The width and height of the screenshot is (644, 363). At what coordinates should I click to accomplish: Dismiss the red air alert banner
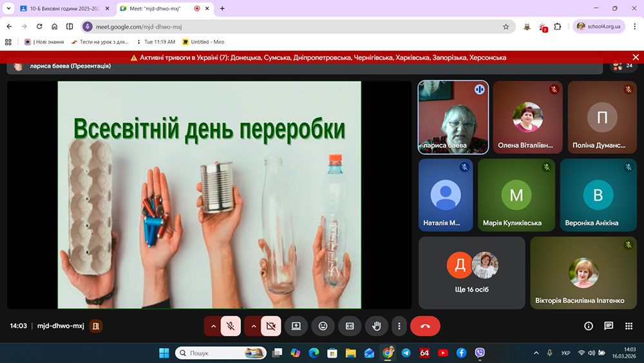point(322,57)
